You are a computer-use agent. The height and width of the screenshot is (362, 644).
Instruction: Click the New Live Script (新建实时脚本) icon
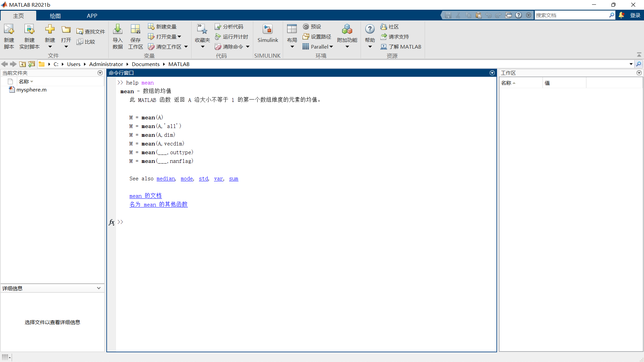coord(30,29)
